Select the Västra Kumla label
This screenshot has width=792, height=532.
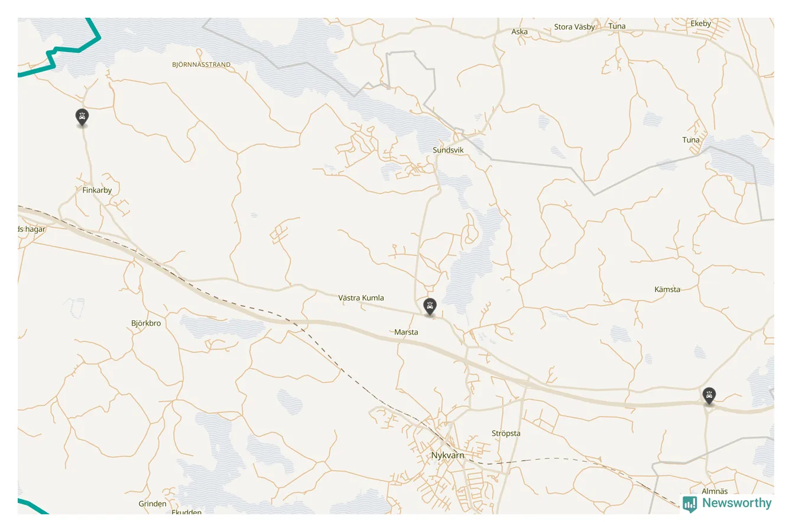361,298
